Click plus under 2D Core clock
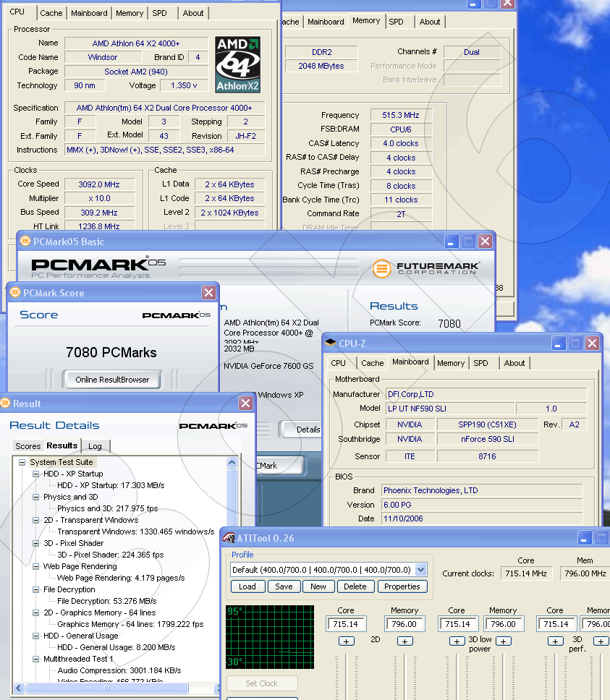The image size is (610, 700). click(x=346, y=641)
